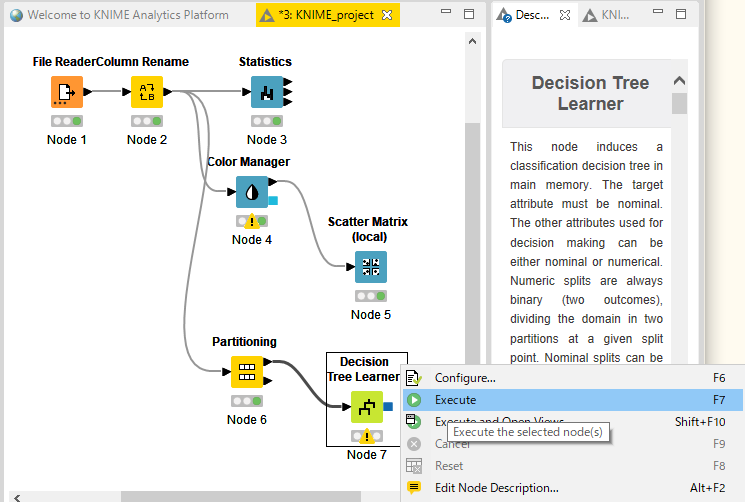745x502 pixels.
Task: Maximize the Description panel
Action: (x=681, y=14)
